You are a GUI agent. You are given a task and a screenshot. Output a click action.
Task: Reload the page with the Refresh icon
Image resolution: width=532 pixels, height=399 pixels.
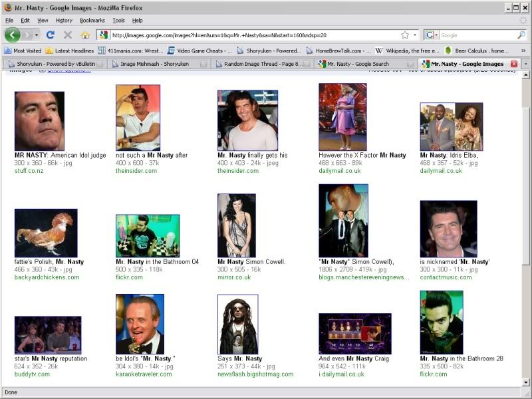pos(51,35)
